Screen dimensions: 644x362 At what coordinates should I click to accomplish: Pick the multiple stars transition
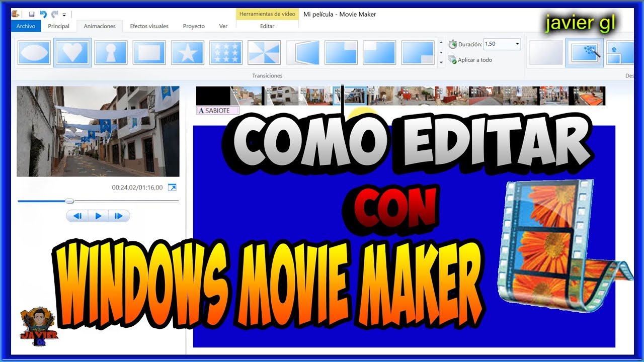click(x=226, y=53)
